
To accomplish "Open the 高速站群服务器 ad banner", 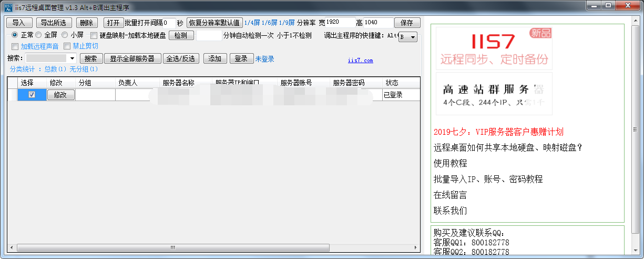I will pos(494,94).
